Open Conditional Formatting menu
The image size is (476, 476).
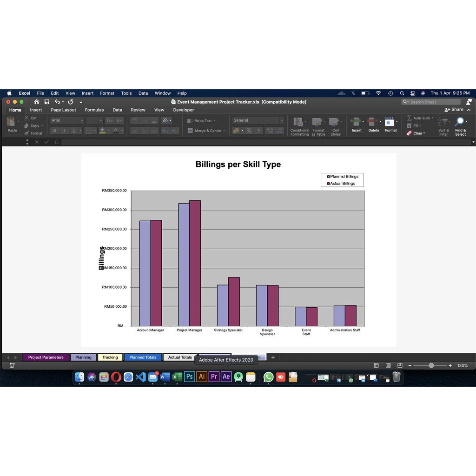coord(300,126)
